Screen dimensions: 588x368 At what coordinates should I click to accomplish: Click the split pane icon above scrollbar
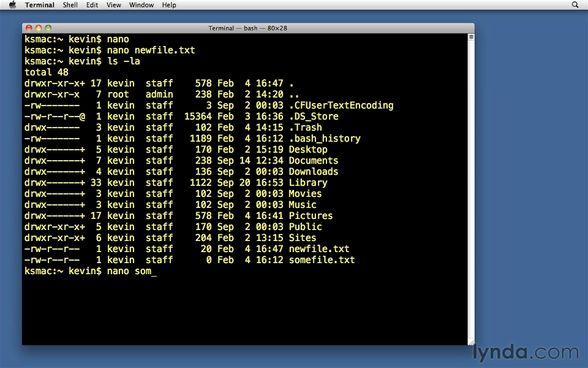coord(471,37)
